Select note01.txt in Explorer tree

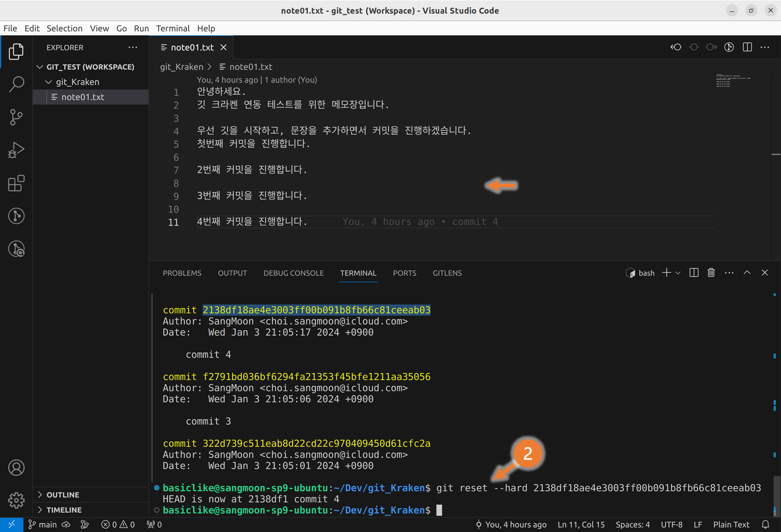[91, 97]
